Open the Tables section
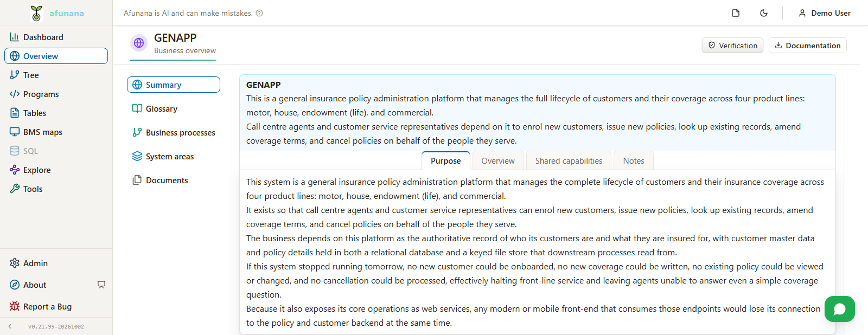The width and height of the screenshot is (868, 335). click(56, 113)
